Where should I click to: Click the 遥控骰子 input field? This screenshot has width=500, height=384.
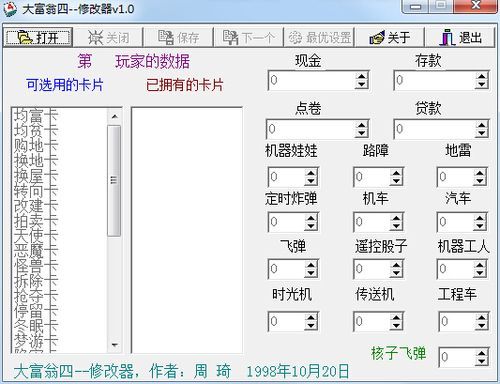[371, 269]
